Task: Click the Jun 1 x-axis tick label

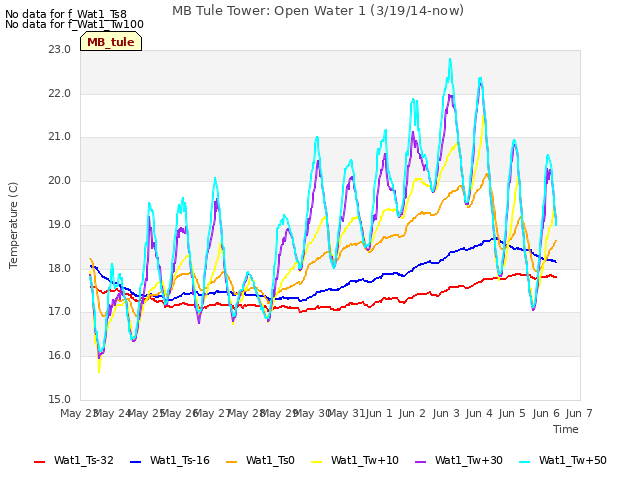Action: pos(379,413)
